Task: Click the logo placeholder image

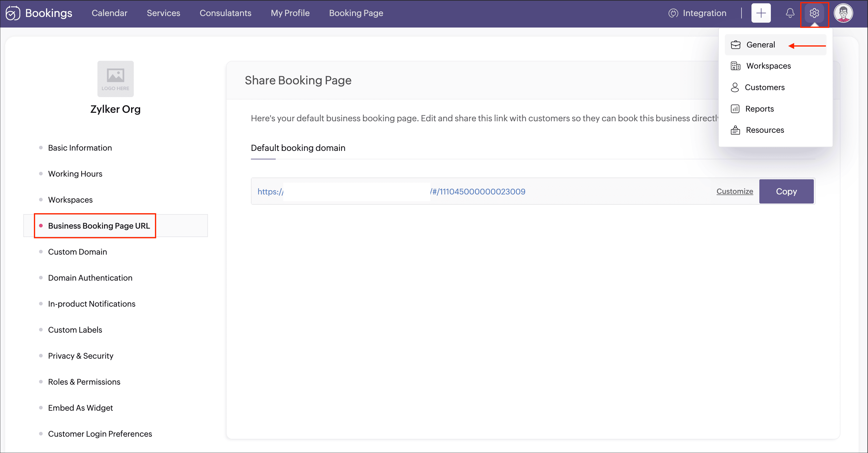Action: point(115,79)
